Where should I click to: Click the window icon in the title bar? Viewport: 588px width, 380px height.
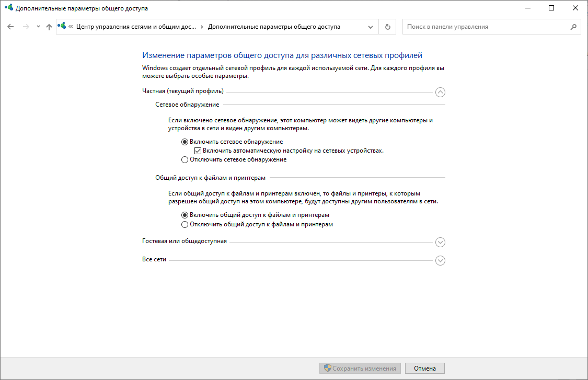(x=8, y=7)
